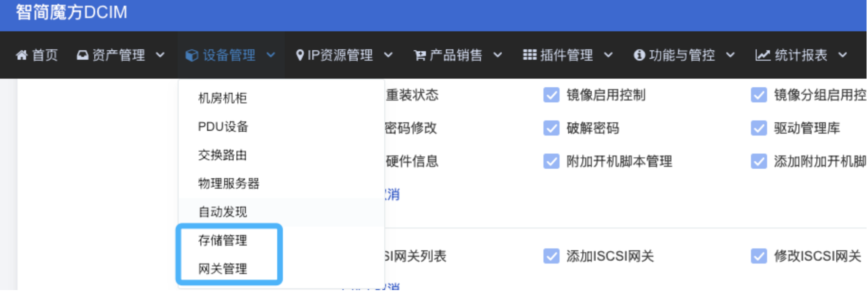Toggle the 添加附加开机脚 checkbox
This screenshot has width=868, height=292.
point(759,161)
